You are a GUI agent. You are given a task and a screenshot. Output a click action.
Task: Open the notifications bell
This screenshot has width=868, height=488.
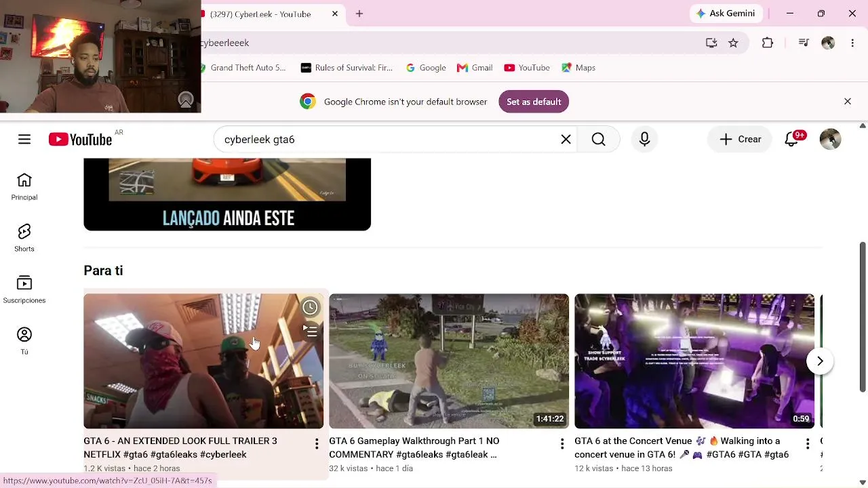(x=792, y=139)
